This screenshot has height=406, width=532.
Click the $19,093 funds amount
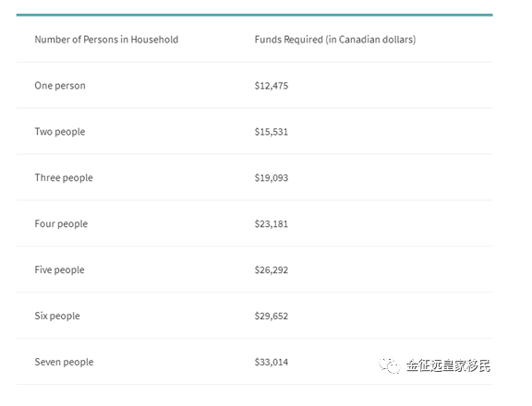coord(272,178)
